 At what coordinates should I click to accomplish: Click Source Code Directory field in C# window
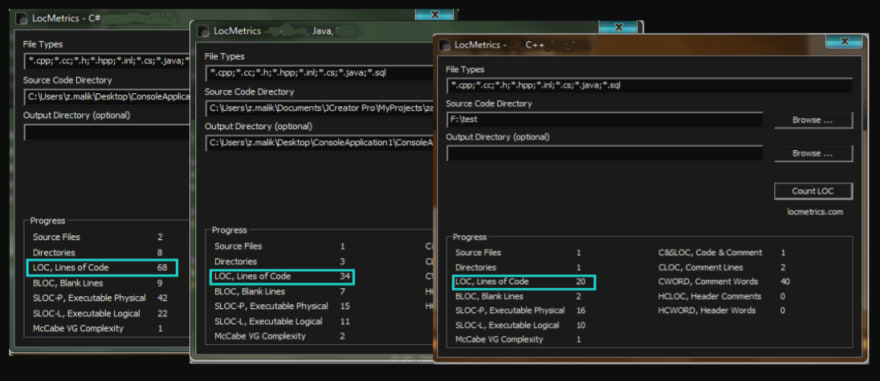[107, 97]
